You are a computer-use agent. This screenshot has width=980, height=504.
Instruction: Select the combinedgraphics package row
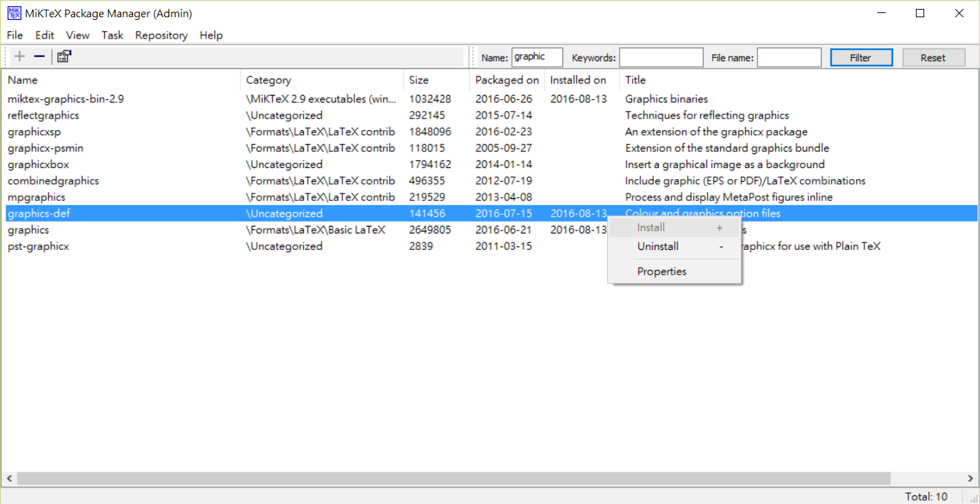coord(490,181)
